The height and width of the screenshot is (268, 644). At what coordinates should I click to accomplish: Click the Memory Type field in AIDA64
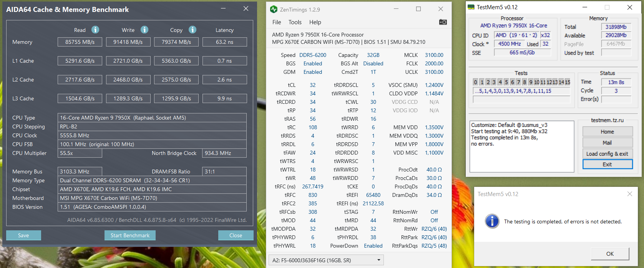click(x=152, y=180)
